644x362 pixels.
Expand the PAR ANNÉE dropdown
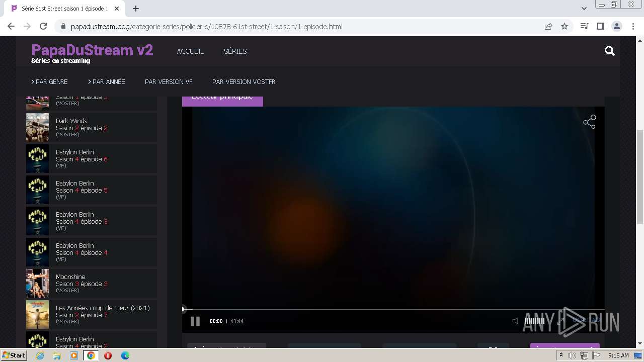pos(107,81)
